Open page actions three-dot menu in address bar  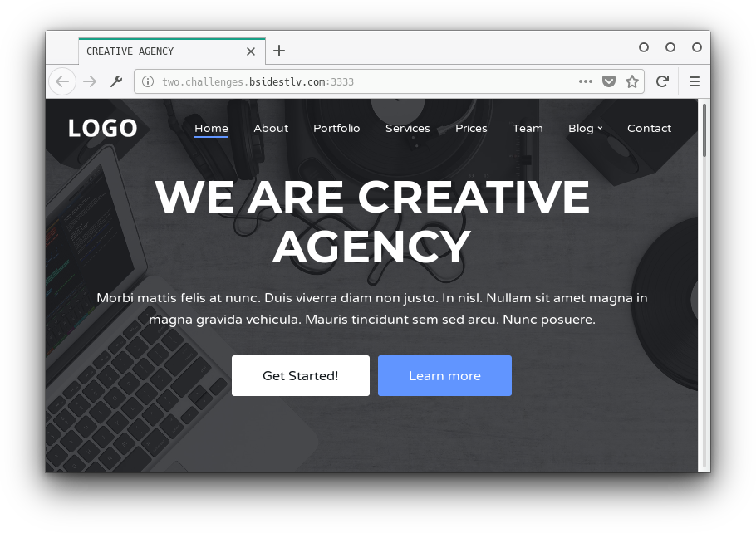586,81
